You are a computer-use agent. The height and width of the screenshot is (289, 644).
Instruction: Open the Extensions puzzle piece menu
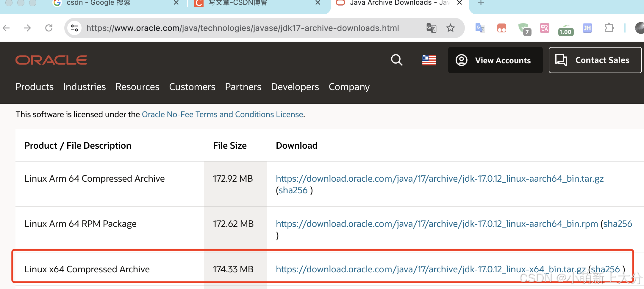[609, 28]
